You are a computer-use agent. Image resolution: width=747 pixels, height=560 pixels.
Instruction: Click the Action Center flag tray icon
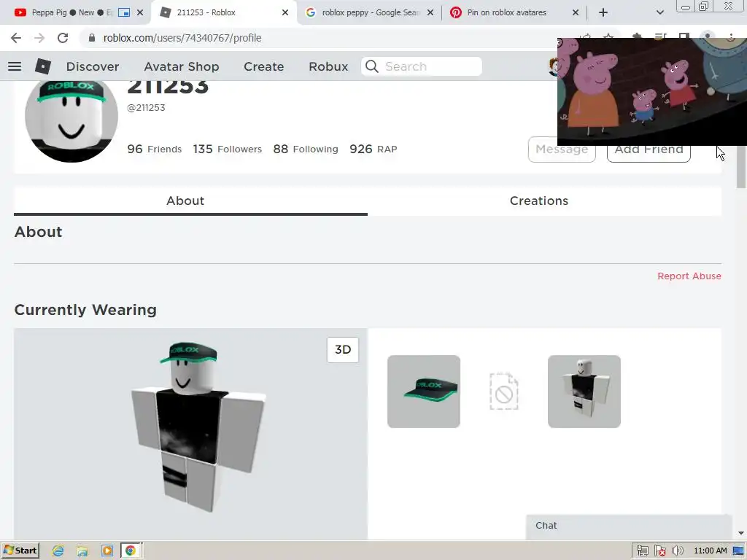click(659, 551)
